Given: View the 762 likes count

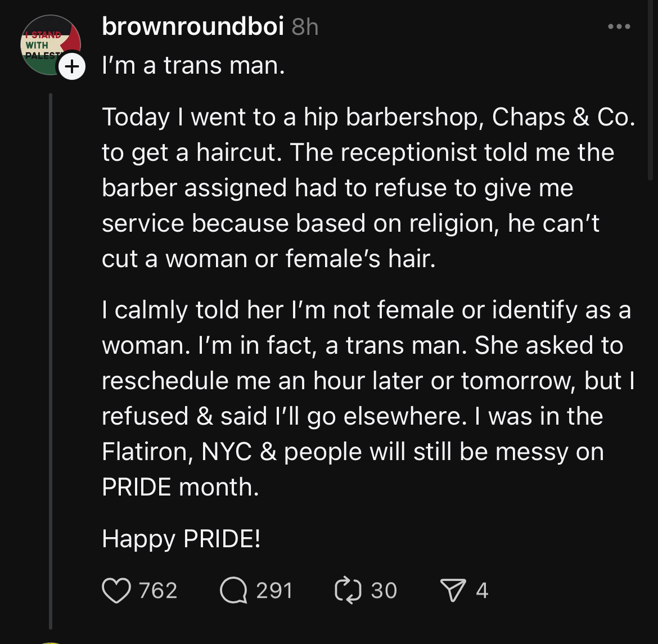Looking at the screenshot, I should 158,590.
